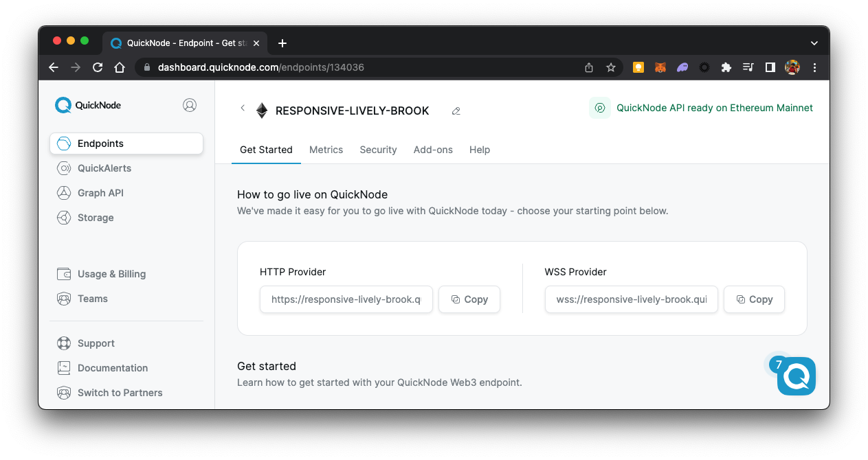Open the Extensions puzzle icon
The width and height of the screenshot is (868, 460).
[726, 67]
